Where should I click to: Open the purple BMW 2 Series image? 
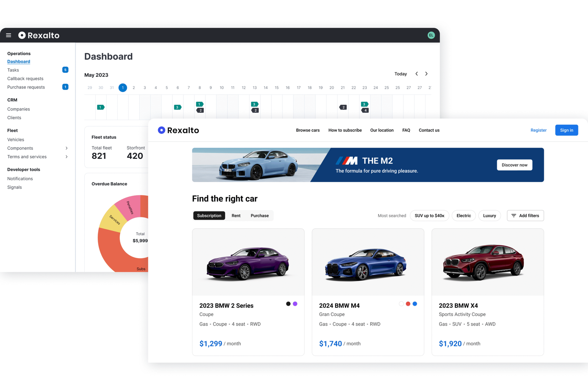[x=248, y=263]
